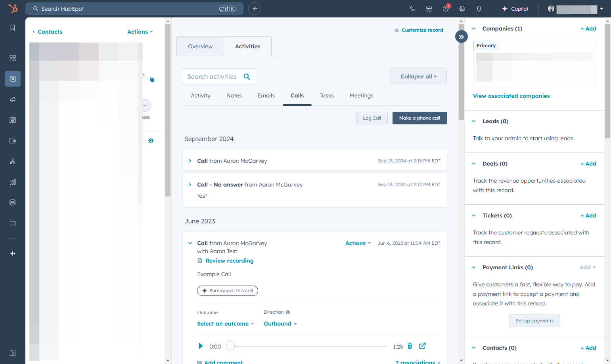The image size is (611, 364).
Task: Collapse the right sidebar with double-arrow button
Action: (x=462, y=37)
